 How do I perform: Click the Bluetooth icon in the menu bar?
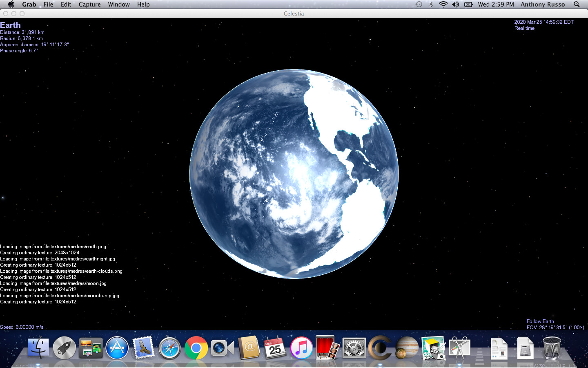click(432, 4)
